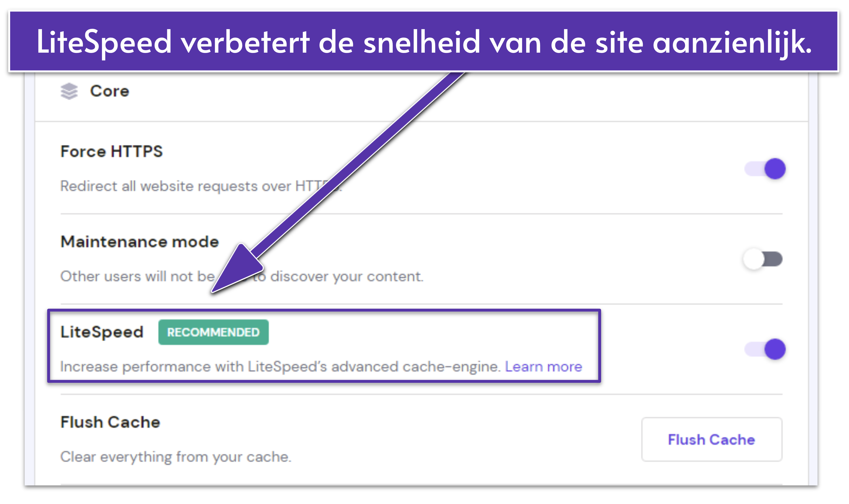
Task: Click the Force HTTPS setting title
Action: pos(111,151)
